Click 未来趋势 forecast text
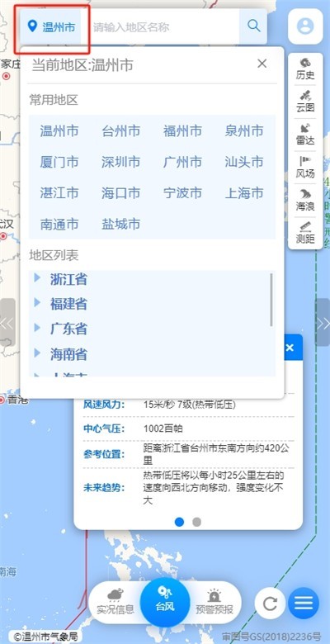 pyautogui.click(x=214, y=488)
